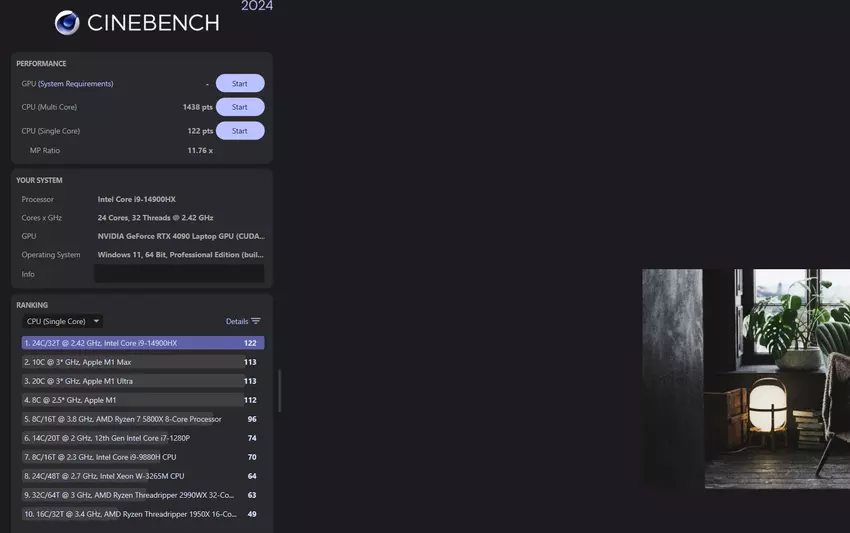The width and height of the screenshot is (850, 533).
Task: Click the Details filter lines icon
Action: pos(256,321)
